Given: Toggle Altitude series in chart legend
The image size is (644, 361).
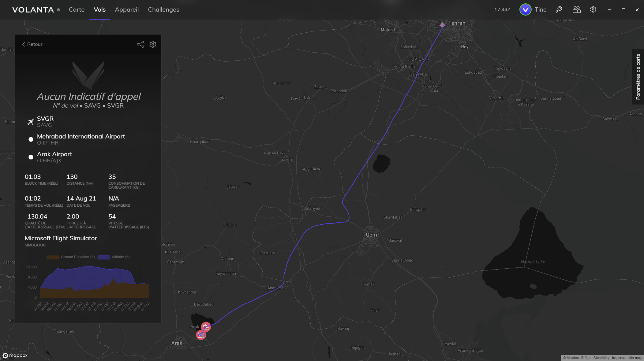Looking at the screenshot, I should (x=114, y=257).
